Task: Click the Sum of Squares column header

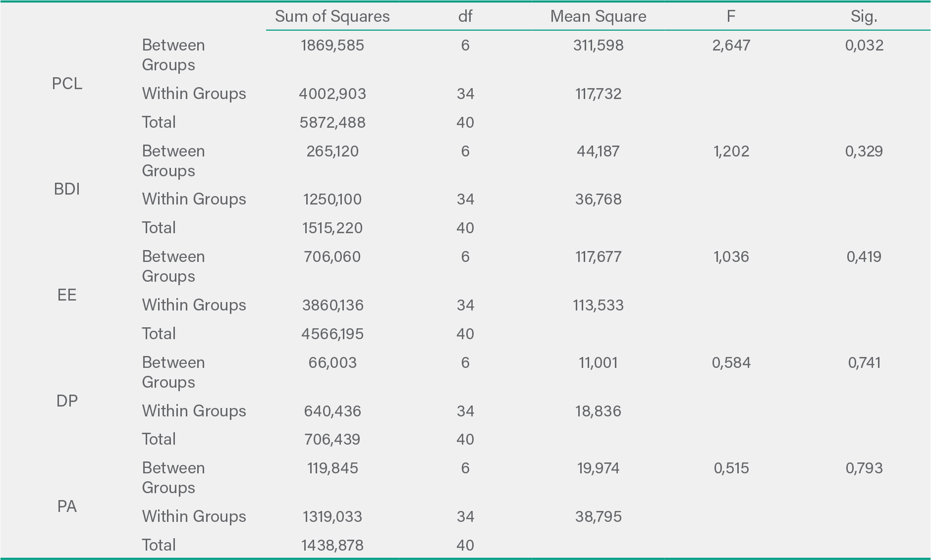Action: click(332, 16)
